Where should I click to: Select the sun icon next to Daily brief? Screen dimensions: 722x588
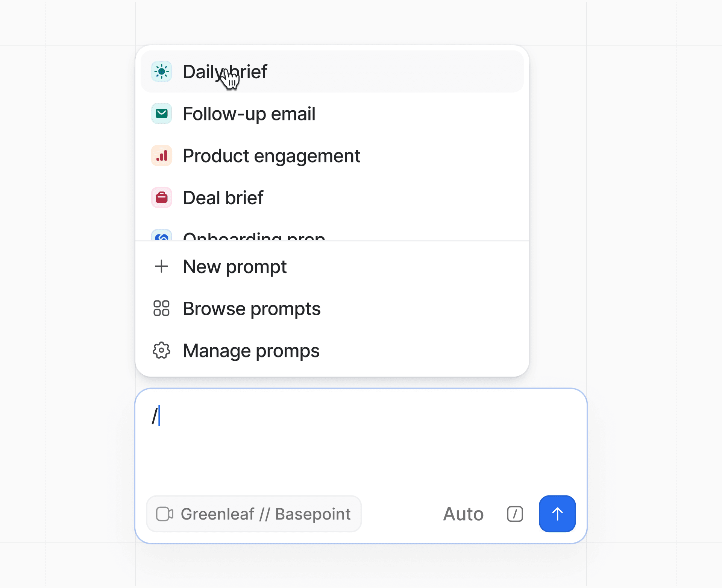click(x=161, y=71)
